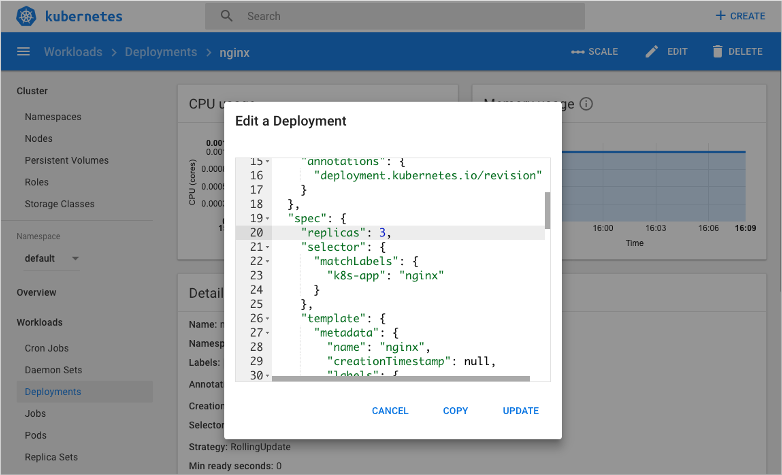This screenshot has height=475, width=782.
Task: Collapse the fold arrow on line 30
Action: click(268, 375)
